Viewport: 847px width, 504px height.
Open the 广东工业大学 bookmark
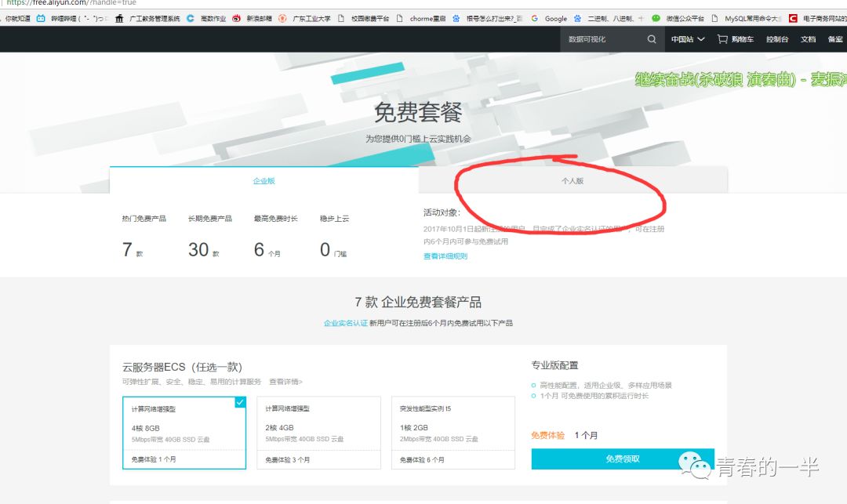(x=304, y=18)
